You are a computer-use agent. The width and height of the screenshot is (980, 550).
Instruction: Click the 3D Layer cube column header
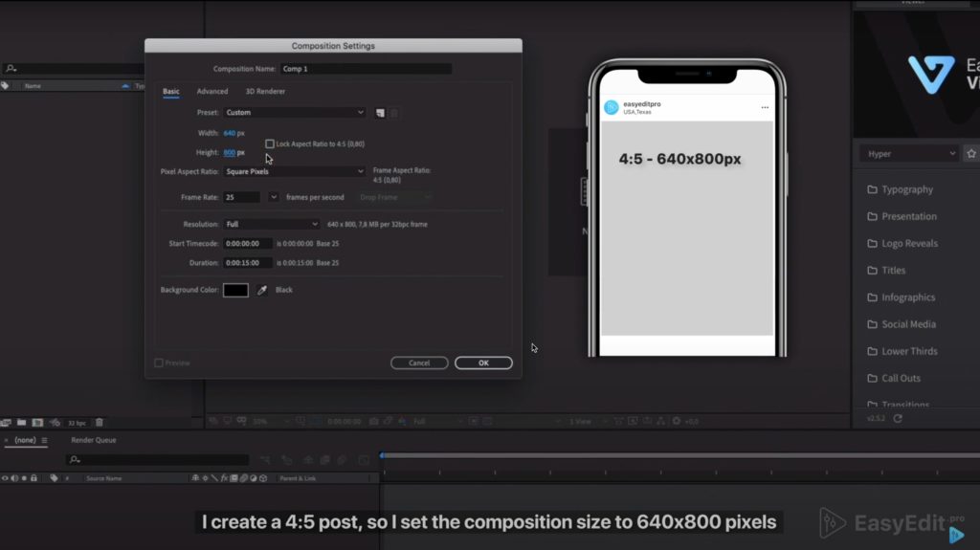263,478
